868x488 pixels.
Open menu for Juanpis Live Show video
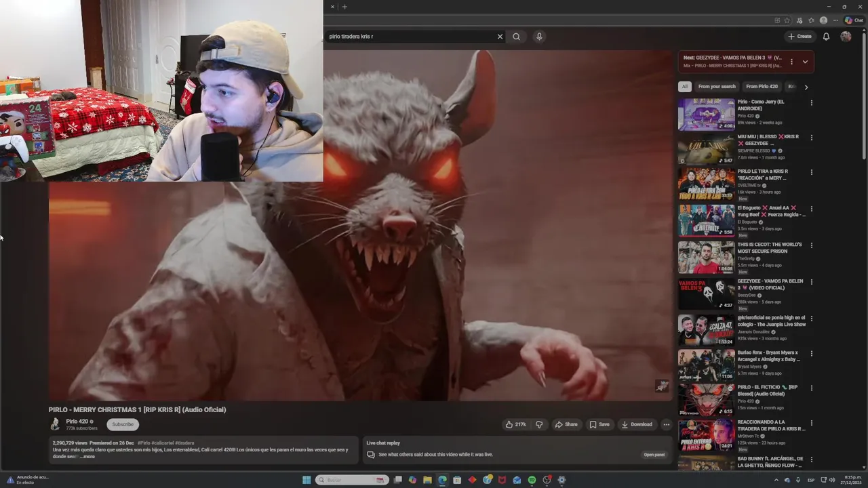812,319
